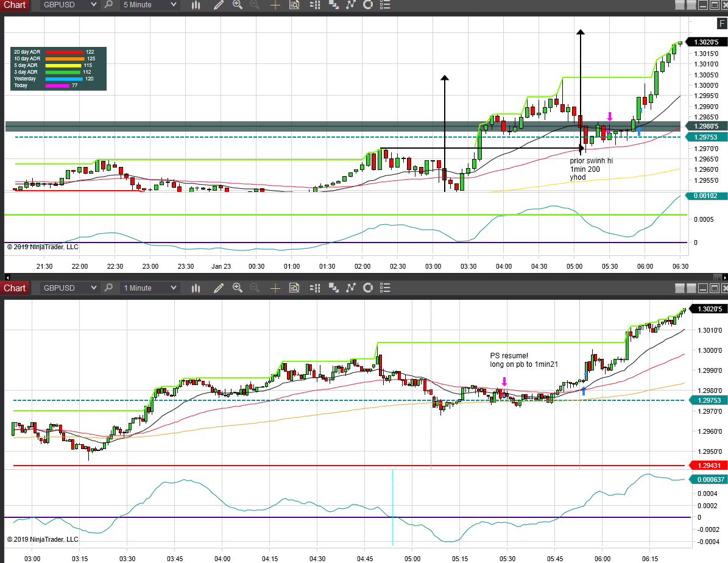
Task: Minimize the 1 Minute chart window
Action: pos(703,288)
